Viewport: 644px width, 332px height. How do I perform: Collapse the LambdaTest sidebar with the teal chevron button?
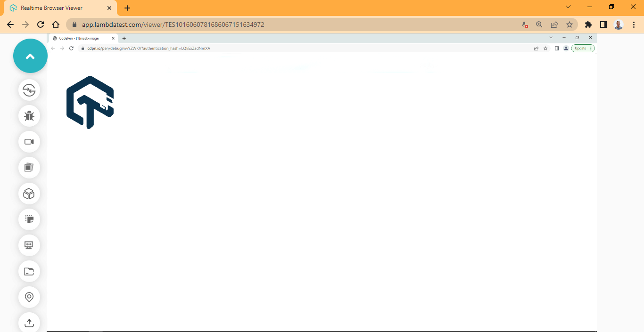[x=30, y=56]
